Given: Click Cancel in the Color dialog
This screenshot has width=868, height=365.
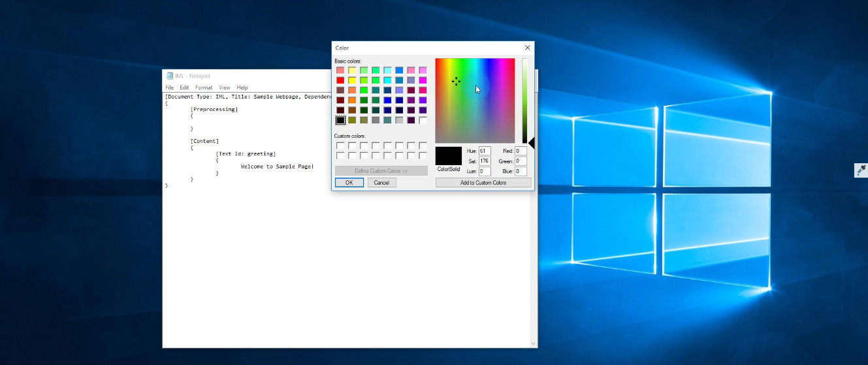Looking at the screenshot, I should pos(382,183).
